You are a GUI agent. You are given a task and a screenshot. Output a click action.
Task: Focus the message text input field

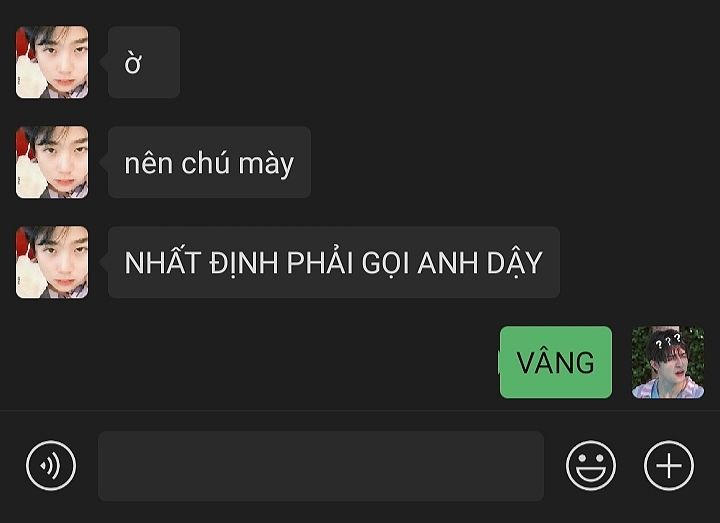(321, 466)
